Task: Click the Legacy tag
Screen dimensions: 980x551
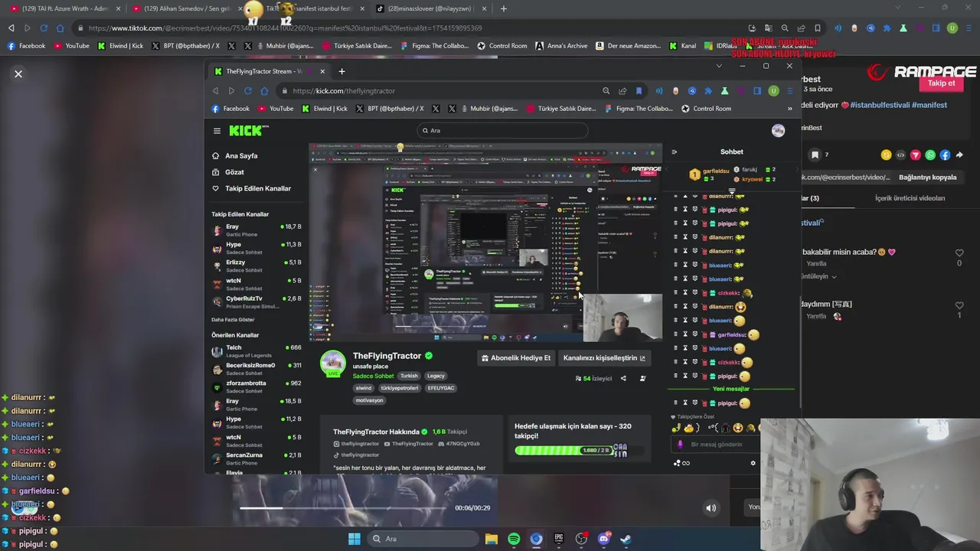Action: (x=436, y=376)
